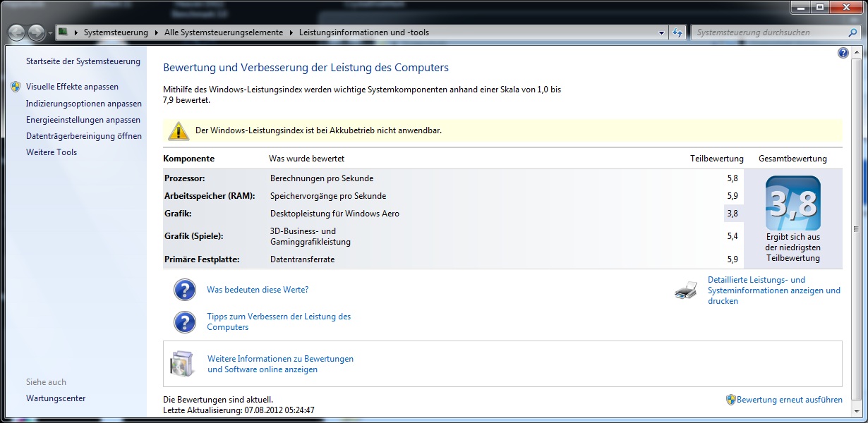Screen dimensions: 868x423
Task: Refresh the address bar view
Action: 677,32
